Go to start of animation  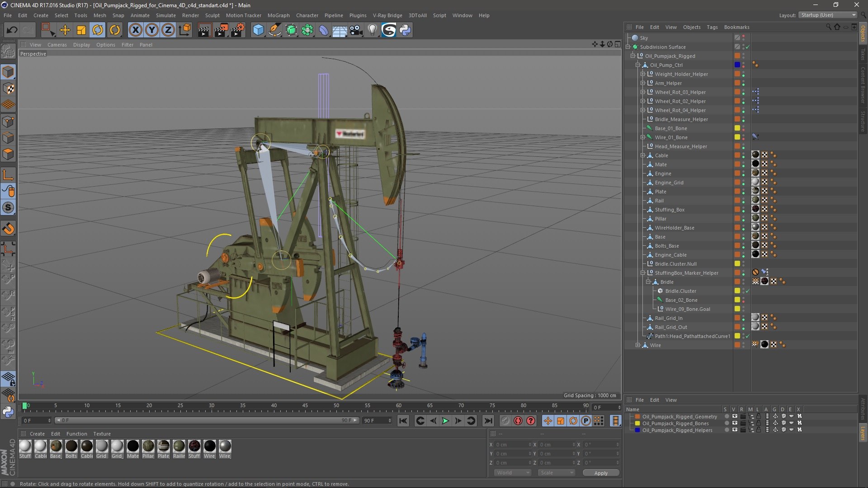tap(403, 421)
